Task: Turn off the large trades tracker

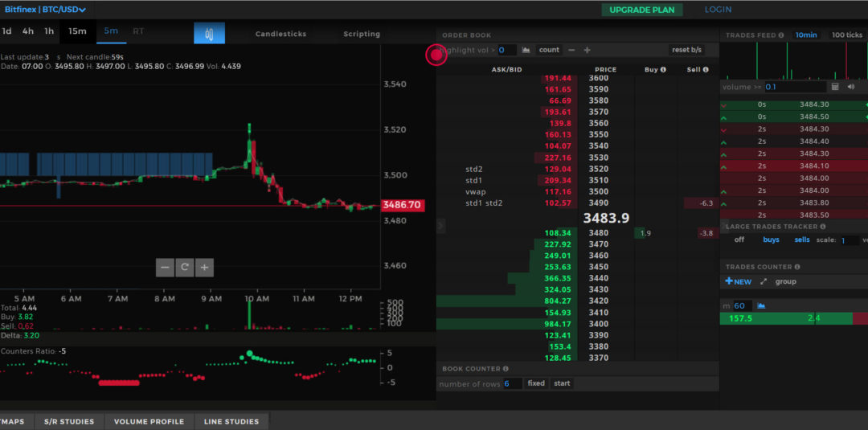Action: tap(739, 240)
